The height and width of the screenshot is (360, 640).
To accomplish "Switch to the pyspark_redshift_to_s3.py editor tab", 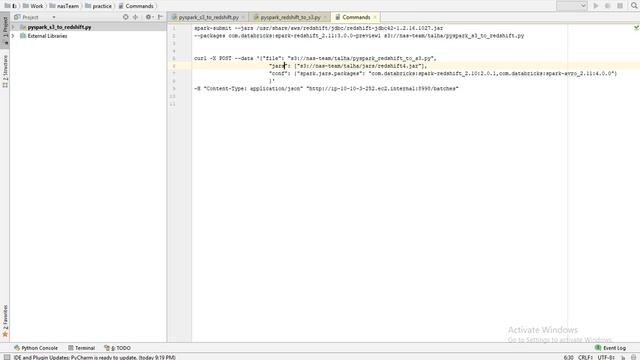I will tap(290, 17).
